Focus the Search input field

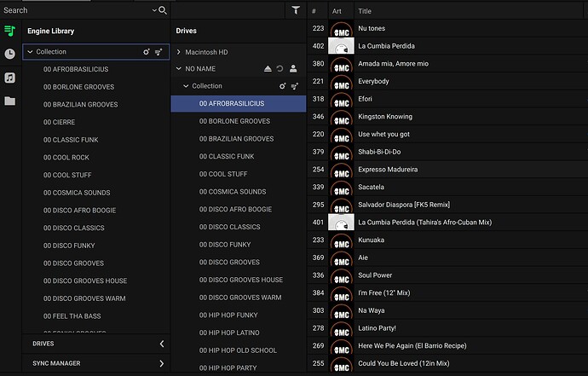pyautogui.click(x=75, y=10)
